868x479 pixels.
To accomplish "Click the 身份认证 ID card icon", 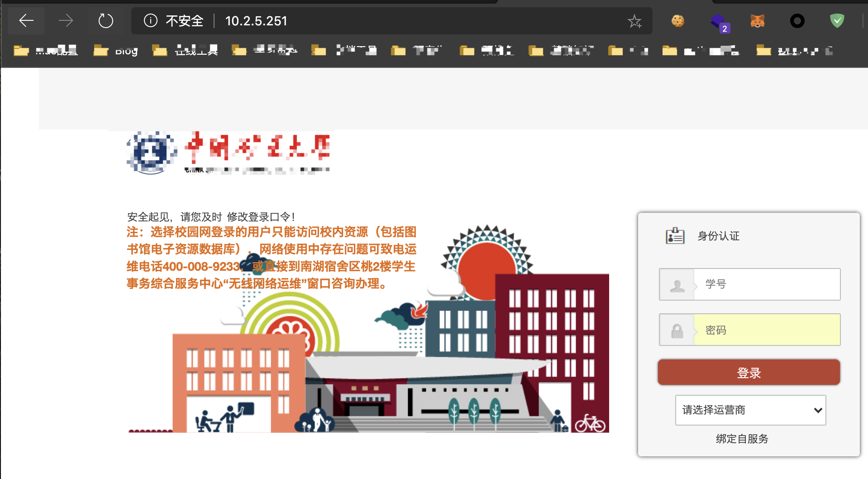I will coord(675,236).
